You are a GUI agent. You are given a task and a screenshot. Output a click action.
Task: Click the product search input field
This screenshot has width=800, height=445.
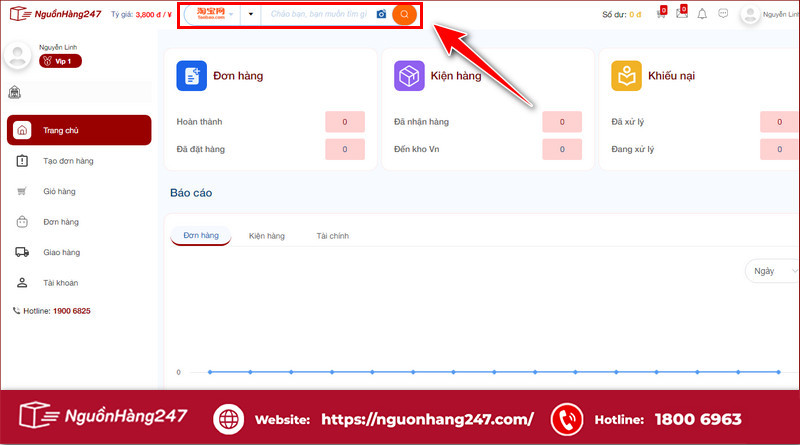[x=318, y=15]
